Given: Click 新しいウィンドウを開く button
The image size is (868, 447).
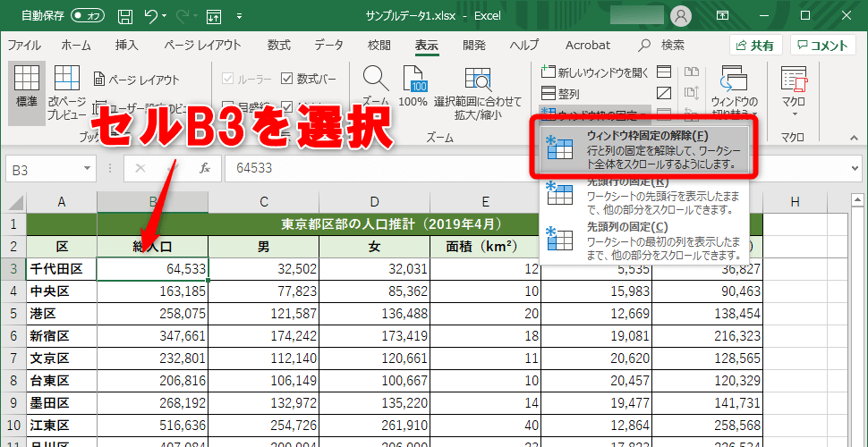Looking at the screenshot, I should [593, 72].
